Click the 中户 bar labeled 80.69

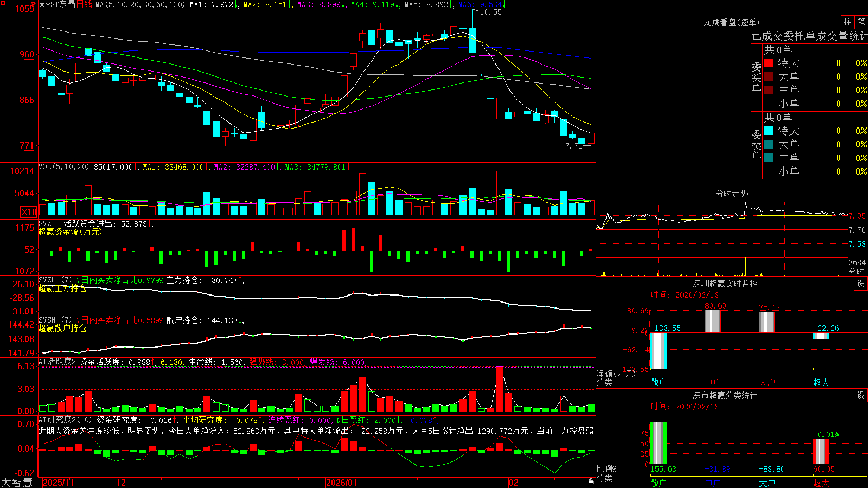point(713,322)
